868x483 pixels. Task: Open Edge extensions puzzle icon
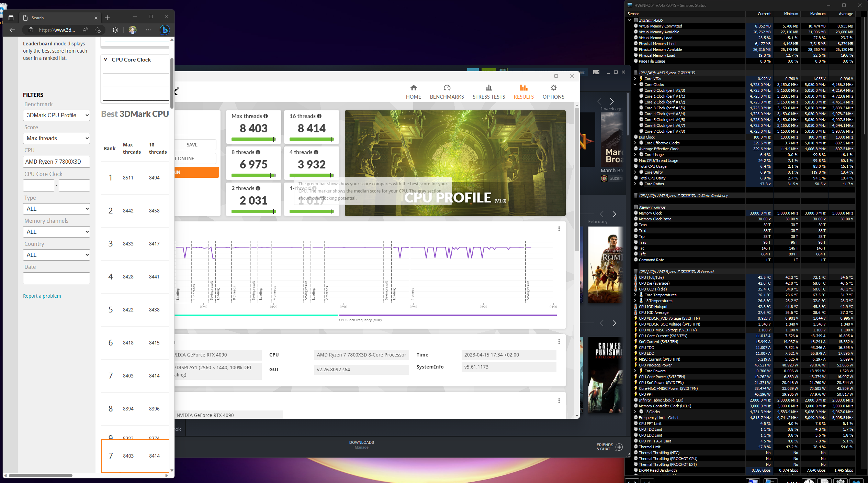coord(115,30)
